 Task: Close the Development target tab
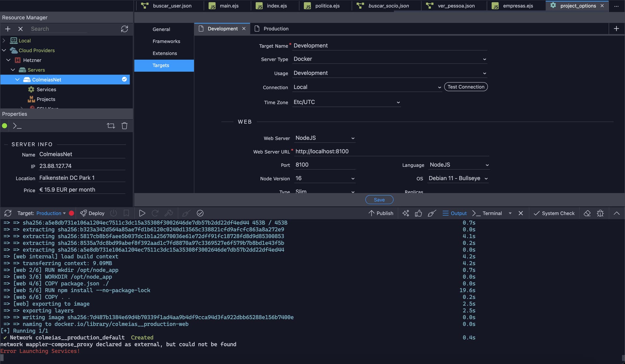[244, 29]
